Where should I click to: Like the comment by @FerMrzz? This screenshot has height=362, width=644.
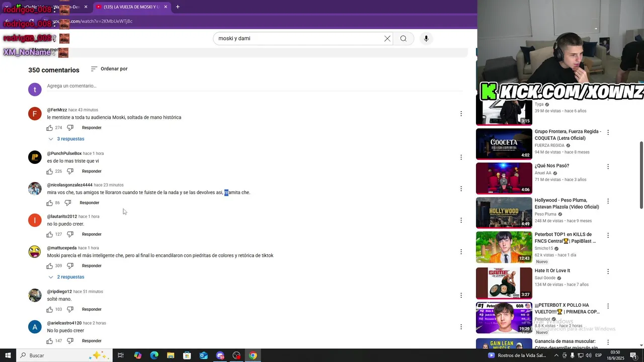(49, 128)
